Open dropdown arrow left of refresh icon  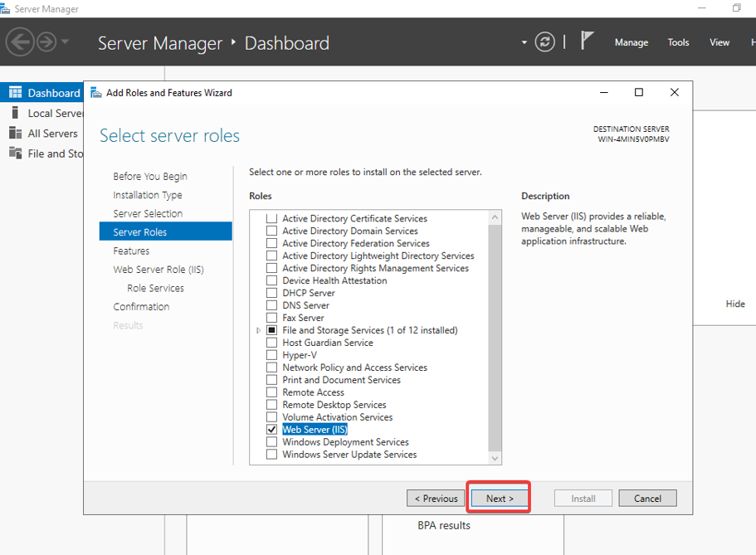(x=524, y=42)
